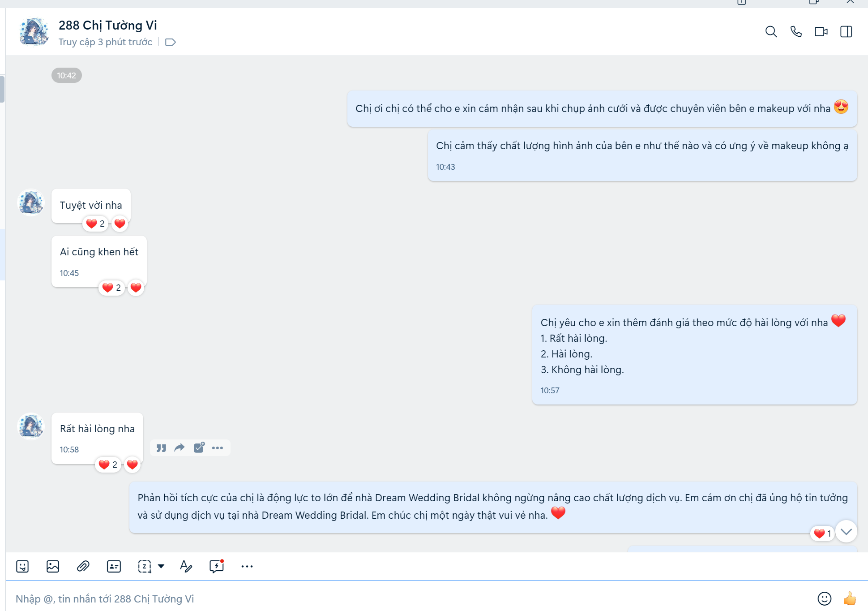Create a task from the selected message

(x=198, y=447)
